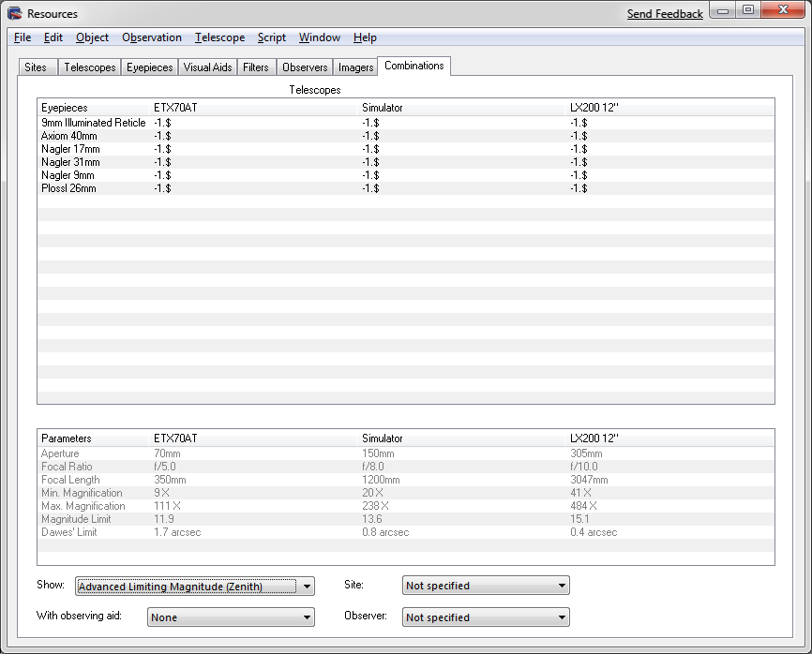Open the File menu
Screen dimensions: 812x654
pos(23,37)
